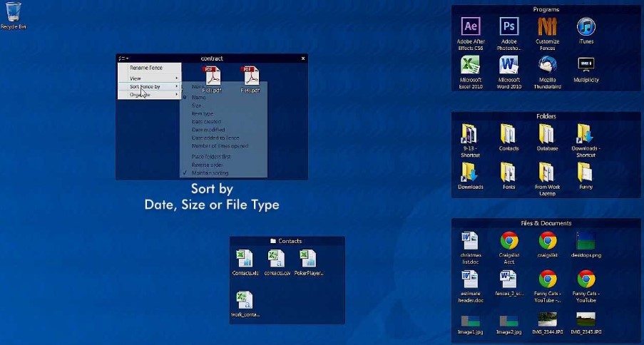Image resolution: width=644 pixels, height=345 pixels.
Task: Select F (4).pdf in contract fence
Action: click(251, 76)
